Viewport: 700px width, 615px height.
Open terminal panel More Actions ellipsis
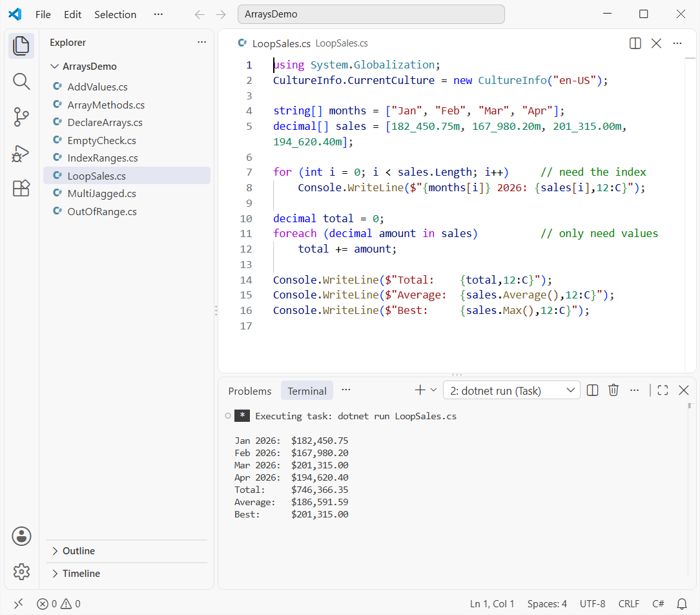point(634,390)
